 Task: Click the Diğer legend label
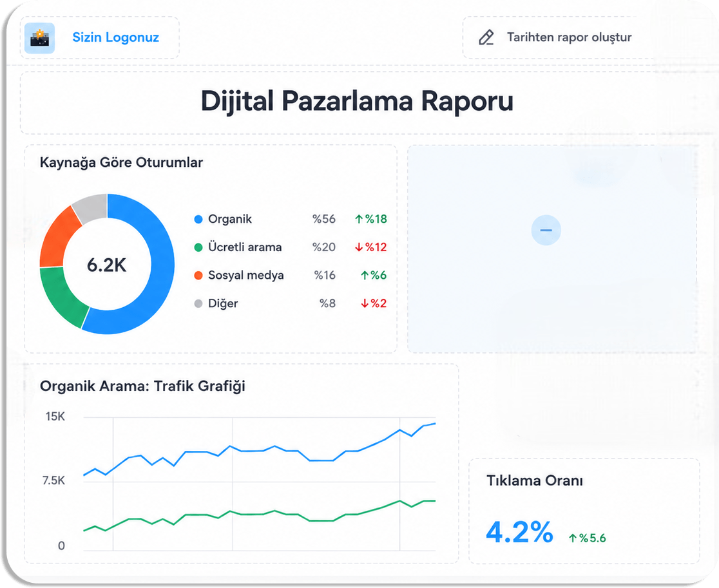(x=223, y=303)
